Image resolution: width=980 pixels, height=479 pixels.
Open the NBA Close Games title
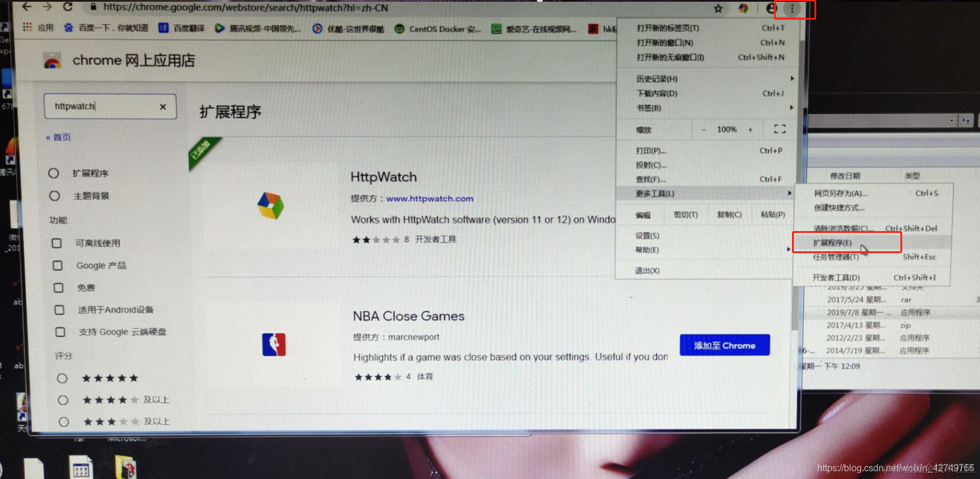coord(408,316)
